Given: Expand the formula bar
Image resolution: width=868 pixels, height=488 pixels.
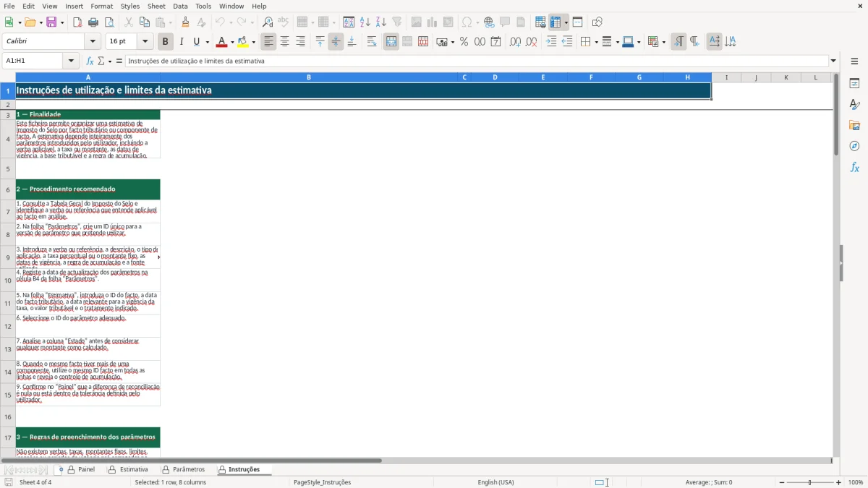Looking at the screenshot, I should [x=833, y=61].
